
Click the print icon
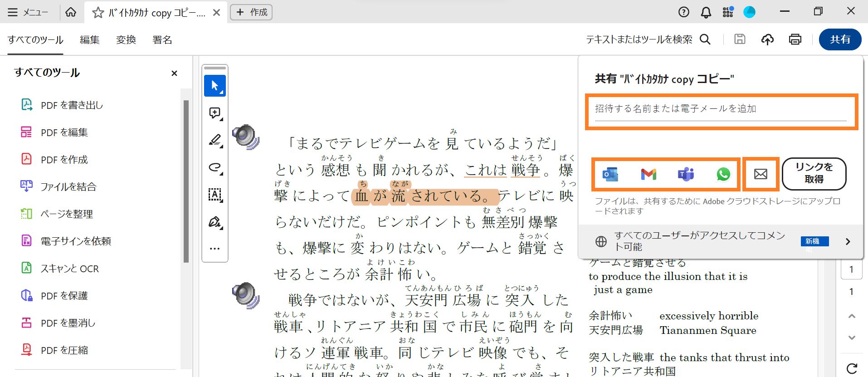click(x=795, y=39)
